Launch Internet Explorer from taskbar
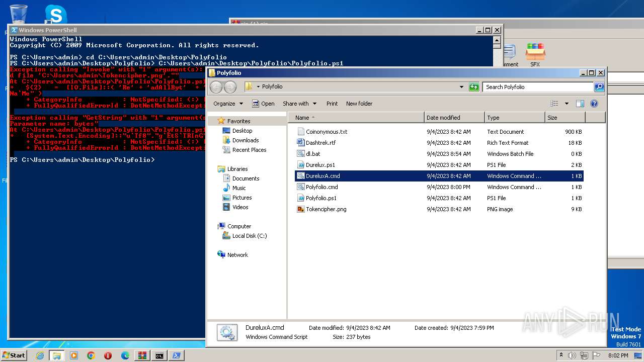This screenshot has width=644, height=362. pos(40,355)
